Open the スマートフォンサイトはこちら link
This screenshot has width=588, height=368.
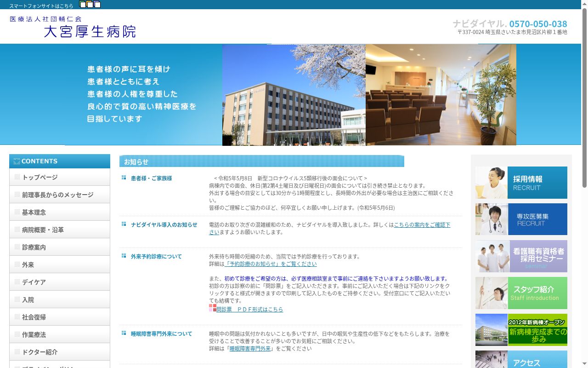[41, 6]
